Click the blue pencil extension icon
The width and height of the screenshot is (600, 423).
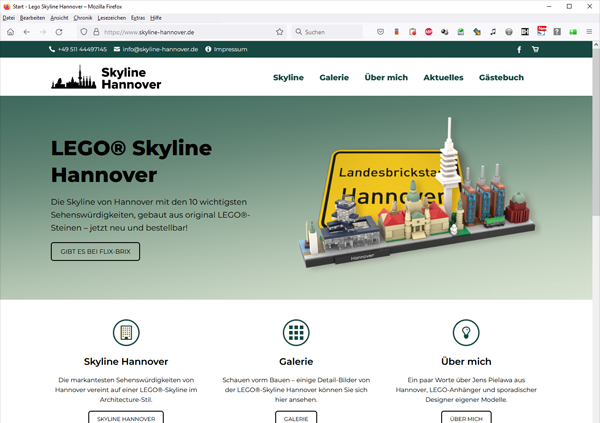tap(477, 32)
